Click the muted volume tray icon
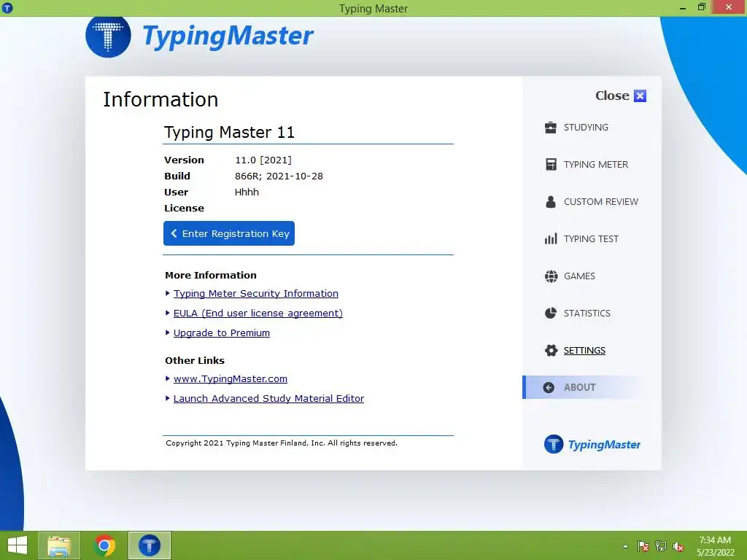Screen dimensions: 747x560 point(678,546)
